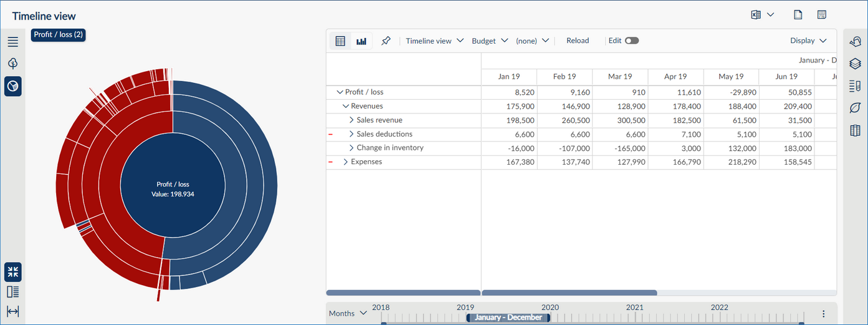
Task: Click the 2018 label on the timeline
Action: (x=381, y=308)
